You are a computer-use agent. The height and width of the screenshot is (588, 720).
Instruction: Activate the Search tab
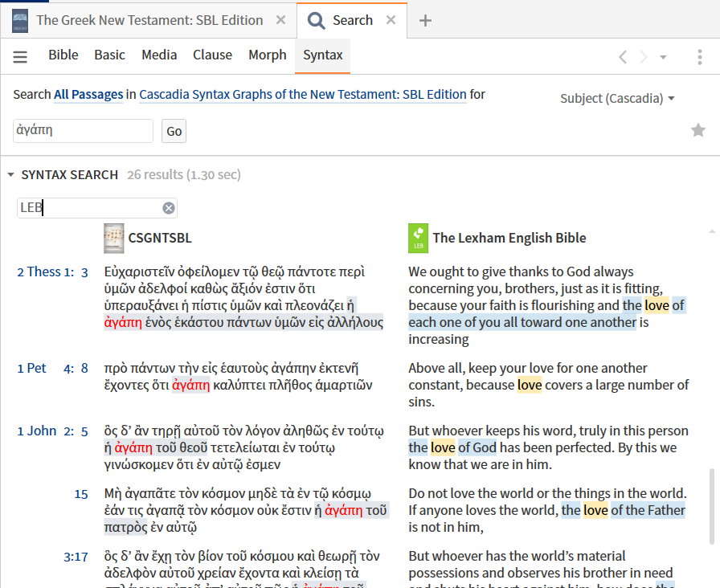pyautogui.click(x=353, y=20)
